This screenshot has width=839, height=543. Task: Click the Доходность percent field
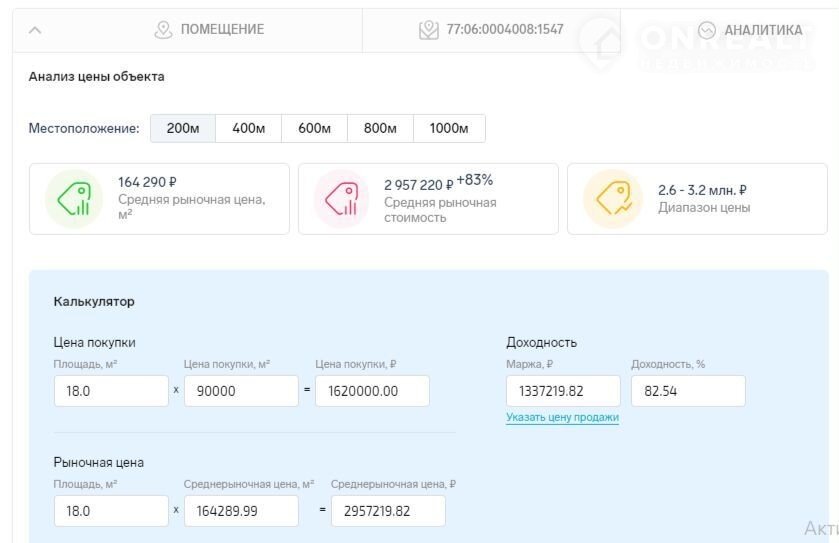click(x=687, y=391)
